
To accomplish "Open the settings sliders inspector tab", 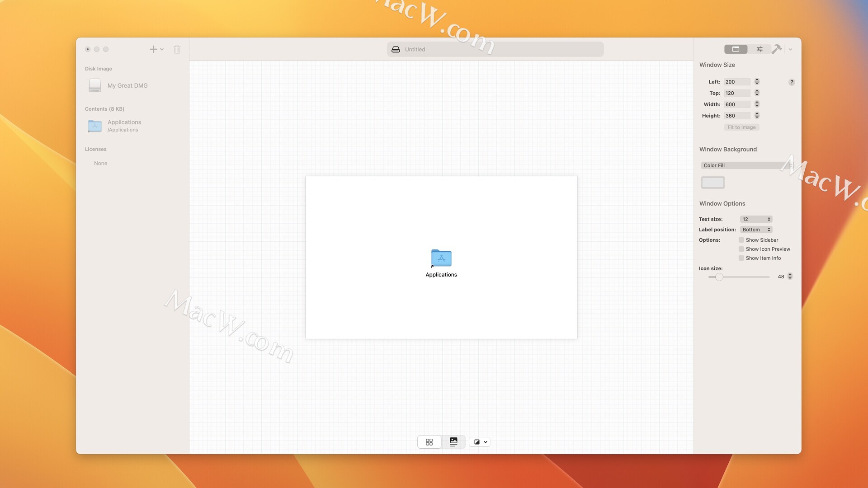I will tap(759, 49).
